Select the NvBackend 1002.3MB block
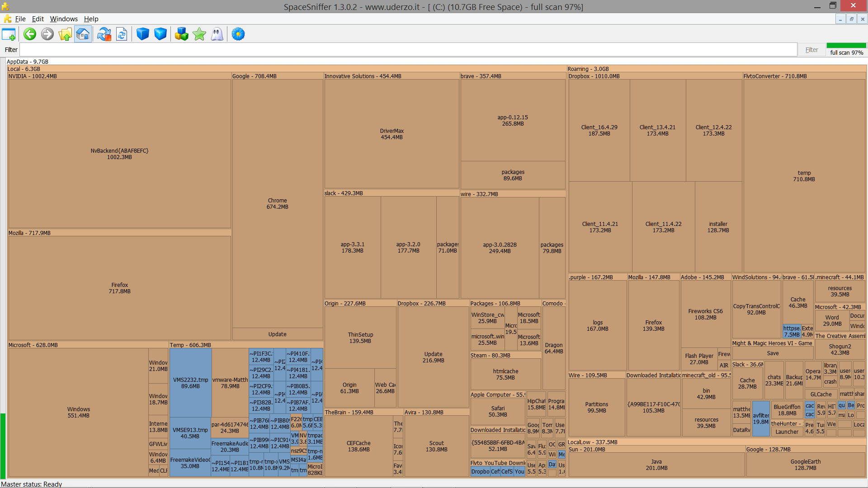This screenshot has width=868, height=488. coord(119,154)
